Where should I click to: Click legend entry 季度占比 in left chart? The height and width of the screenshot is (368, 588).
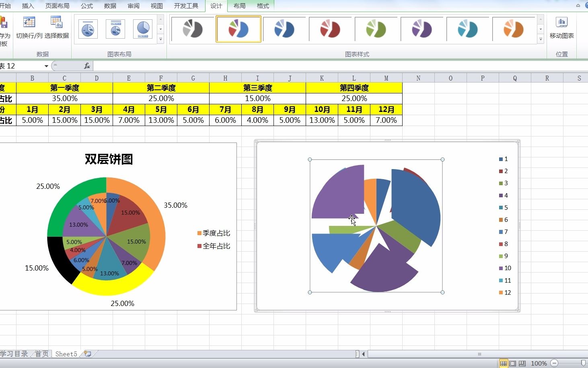[x=214, y=233]
